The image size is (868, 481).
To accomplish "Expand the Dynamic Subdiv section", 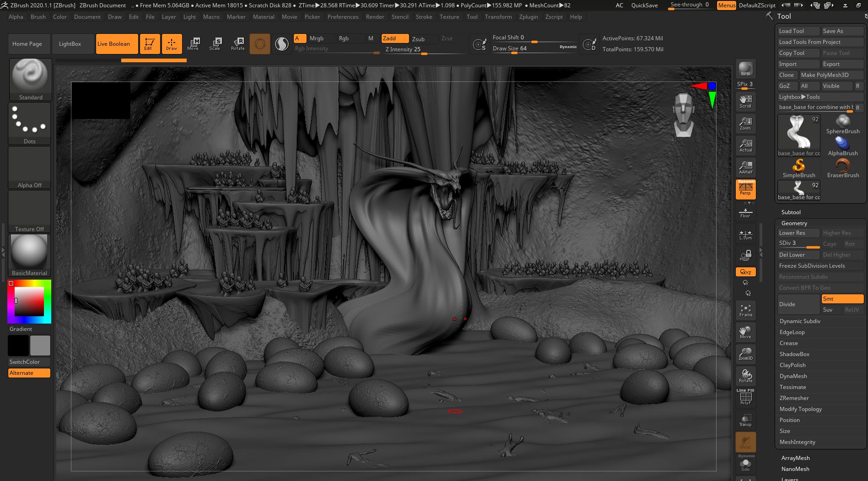I will click(x=800, y=321).
